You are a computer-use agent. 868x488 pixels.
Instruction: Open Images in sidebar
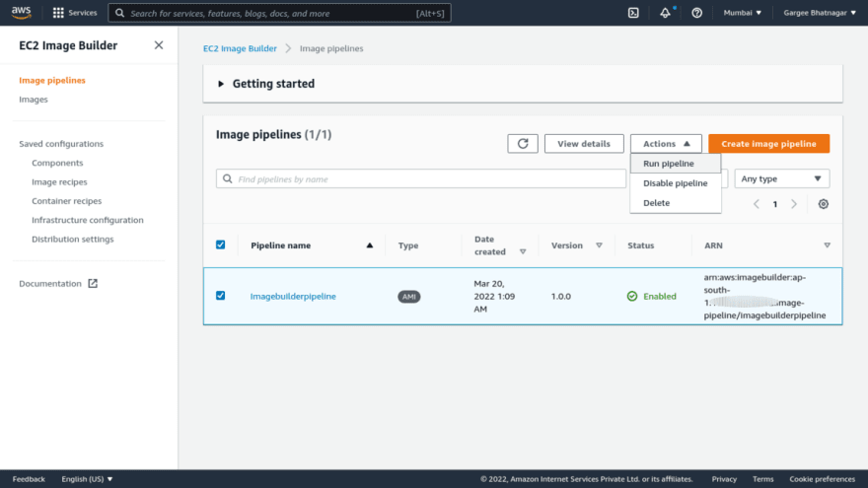34,99
